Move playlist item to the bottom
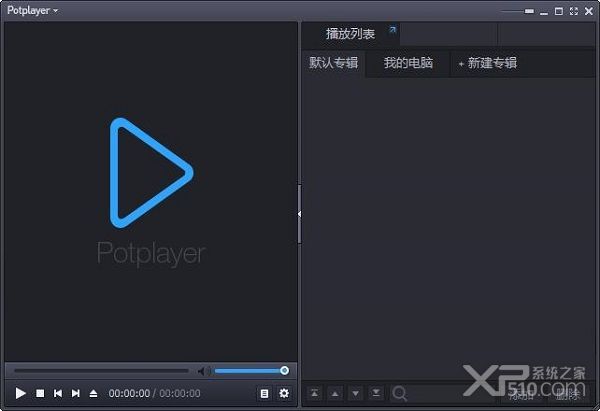The width and height of the screenshot is (600, 411). coord(376,393)
